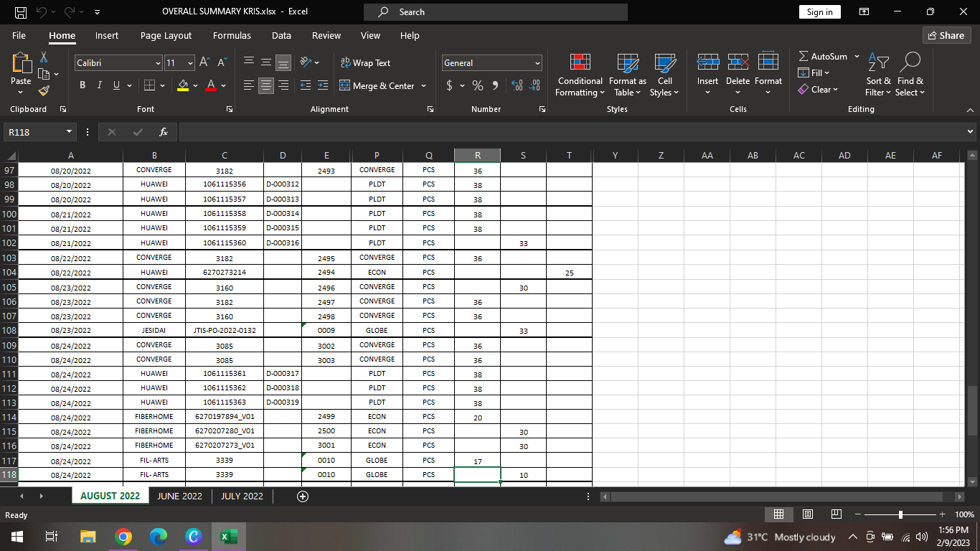
Task: Decrease font size with smaller A icon
Action: 222,63
